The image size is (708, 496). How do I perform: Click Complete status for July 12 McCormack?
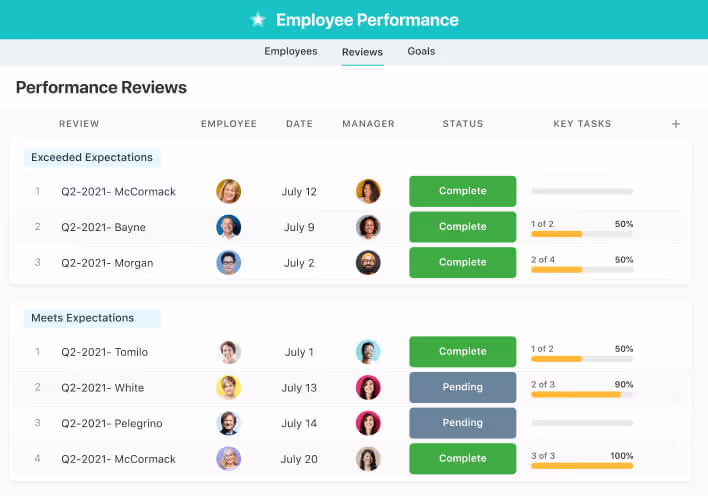462,191
